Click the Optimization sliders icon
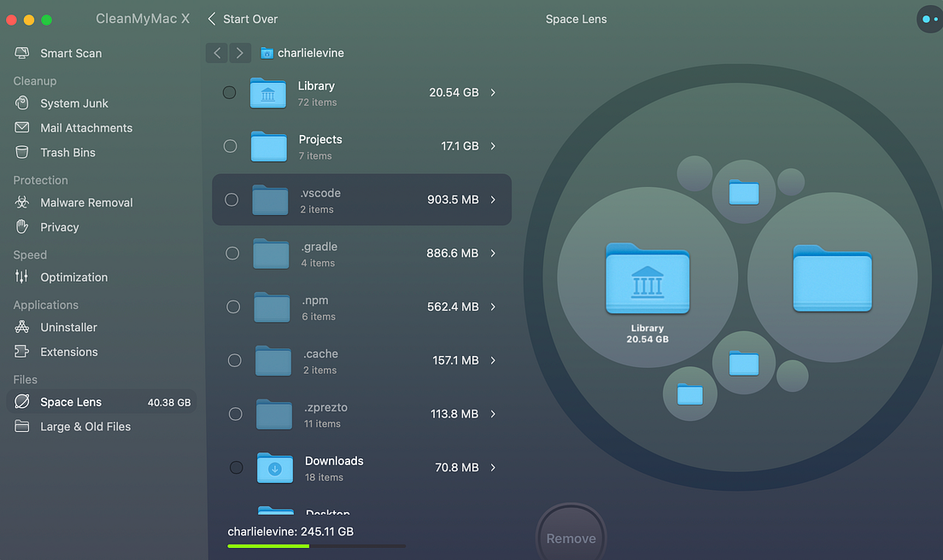943x560 pixels. [21, 277]
